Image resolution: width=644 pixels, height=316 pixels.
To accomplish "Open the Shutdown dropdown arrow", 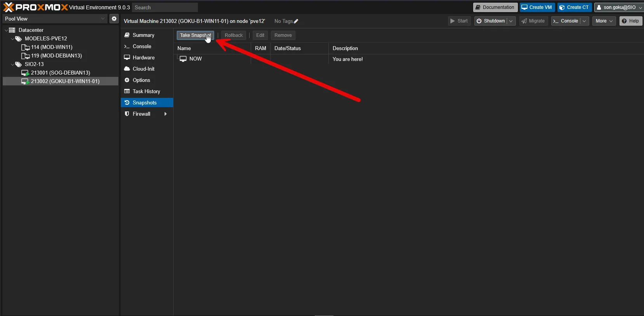I will (511, 21).
